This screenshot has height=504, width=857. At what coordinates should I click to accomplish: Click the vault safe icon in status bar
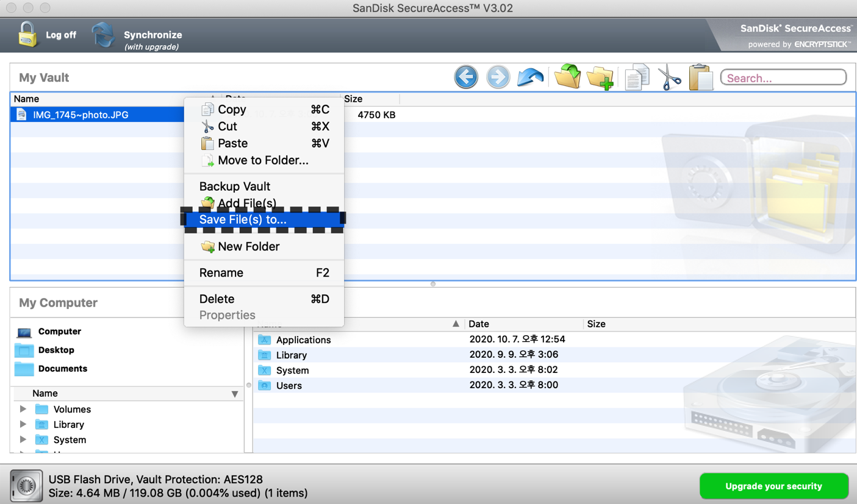tap(26, 486)
